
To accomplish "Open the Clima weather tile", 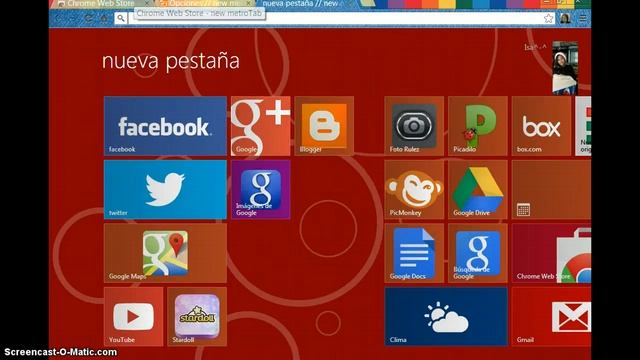I will coord(446,317).
